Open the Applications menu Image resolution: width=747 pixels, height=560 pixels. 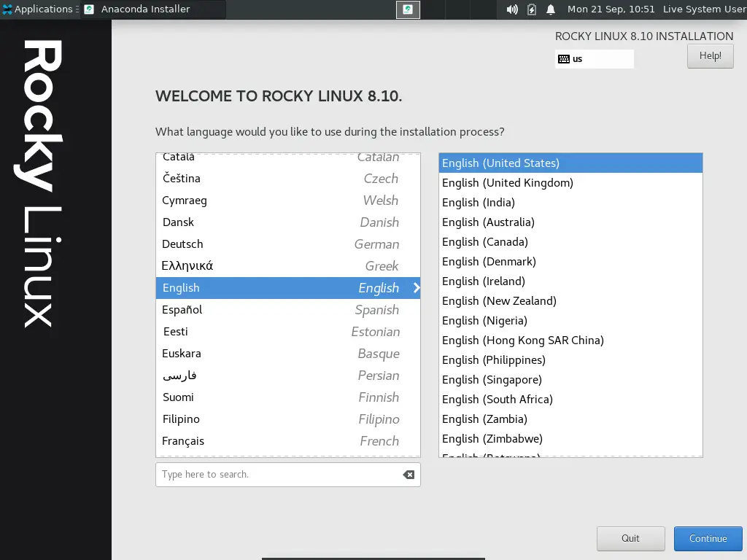tap(40, 9)
